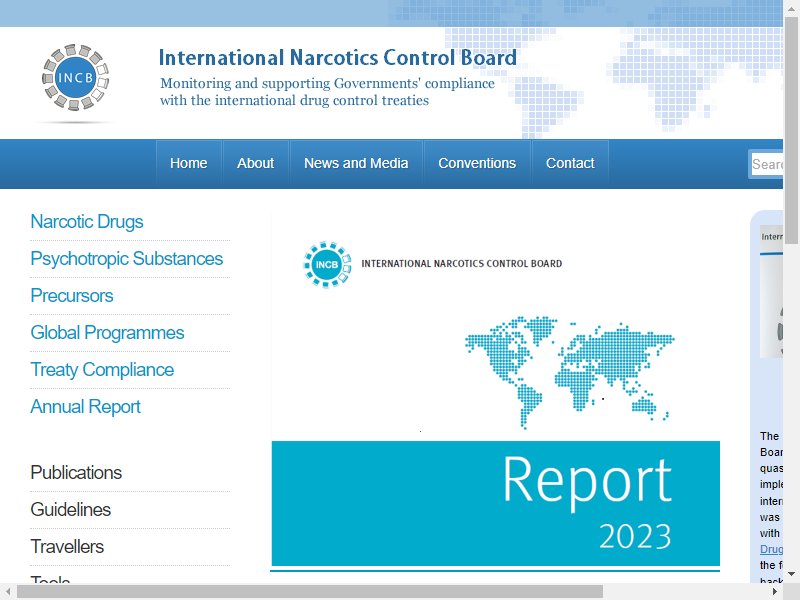Open the Narcotic Drugs link
The height and width of the screenshot is (600, 800).
87,221
